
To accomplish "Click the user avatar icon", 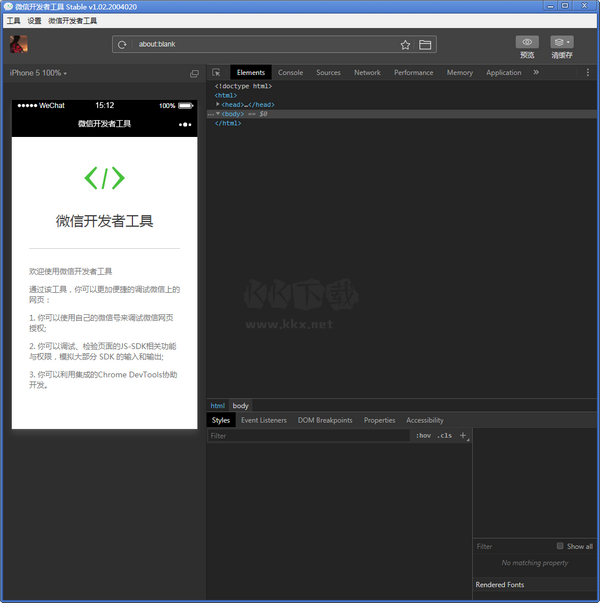I will click(19, 44).
